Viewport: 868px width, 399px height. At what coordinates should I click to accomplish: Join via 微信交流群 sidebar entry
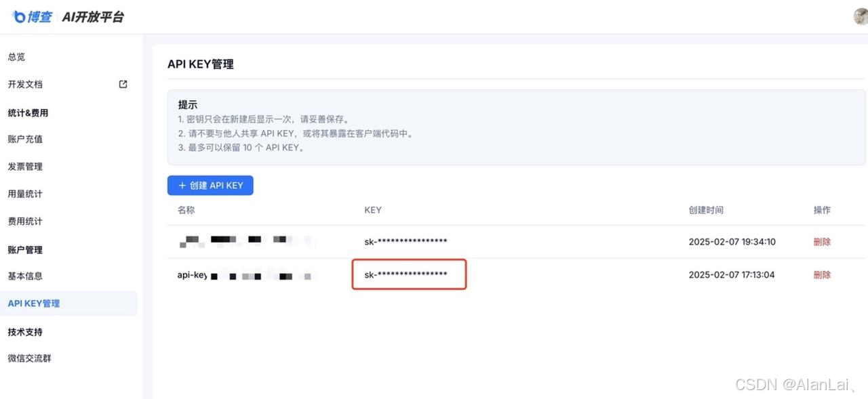29,358
